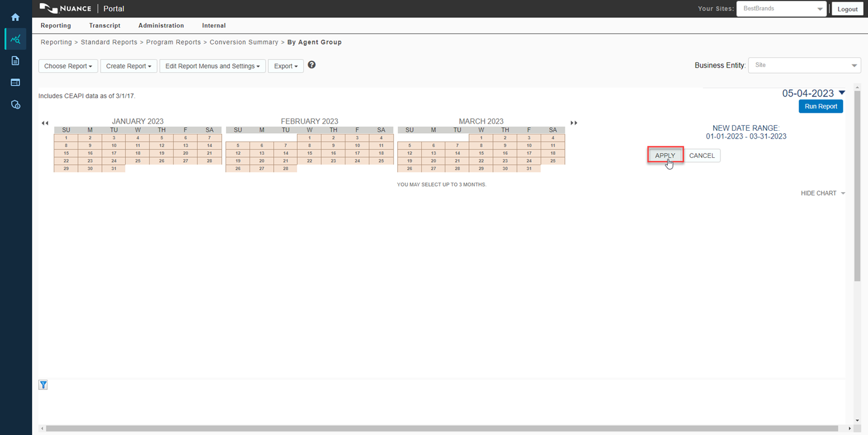Select January 15 in the calendar
This screenshot has width=868, height=435.
coord(66,153)
